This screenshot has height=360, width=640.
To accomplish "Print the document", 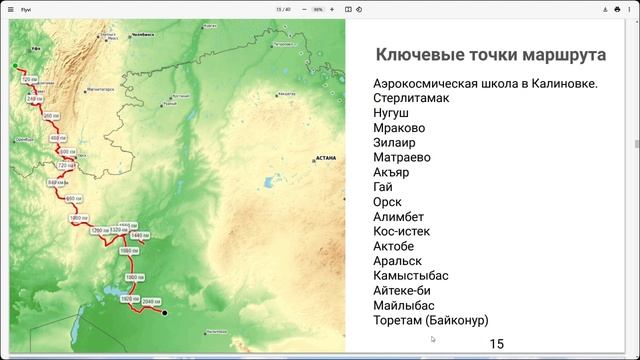I will click(617, 9).
